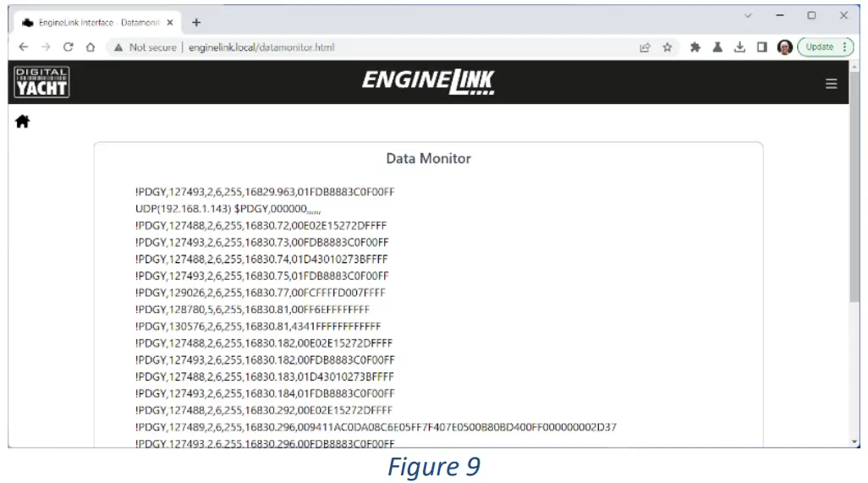This screenshot has height=483, width=868.
Task: Select the line with timestamp 16829.963
Action: point(265,192)
